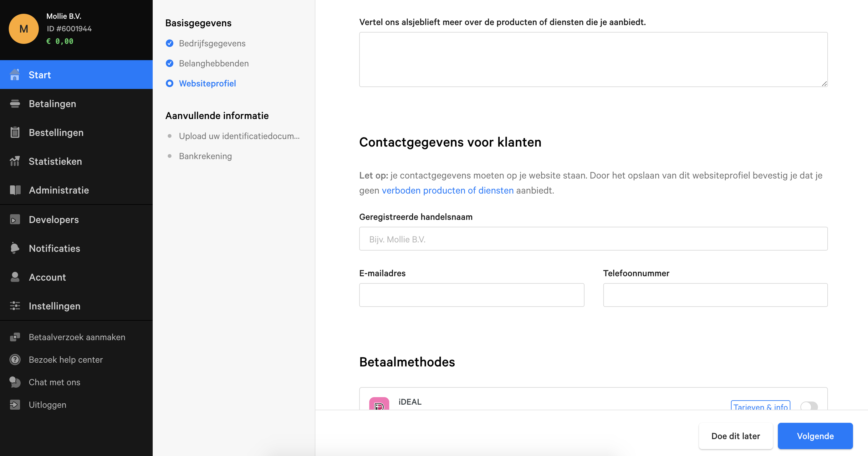The height and width of the screenshot is (456, 868).
Task: Click the Statistieken chart icon
Action: coord(15,161)
